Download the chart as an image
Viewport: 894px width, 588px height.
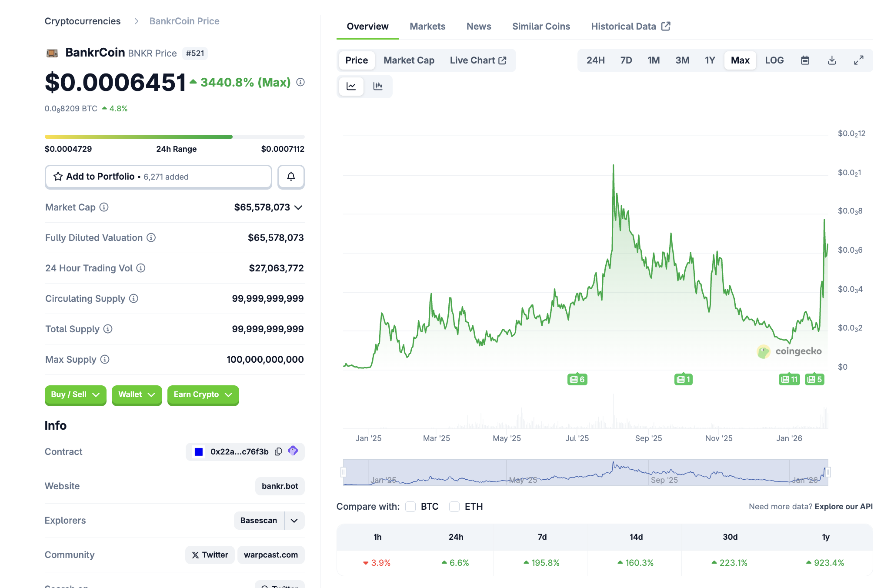click(x=832, y=60)
